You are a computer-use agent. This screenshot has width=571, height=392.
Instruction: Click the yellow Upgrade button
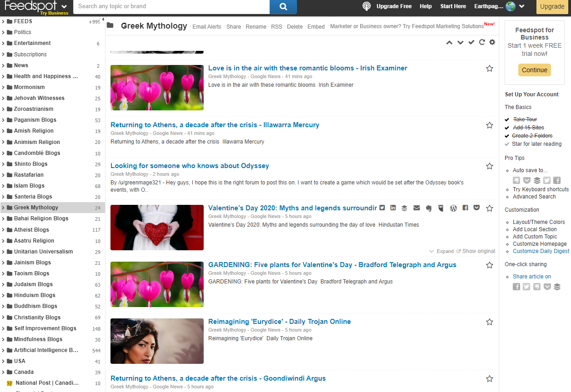pyautogui.click(x=552, y=7)
